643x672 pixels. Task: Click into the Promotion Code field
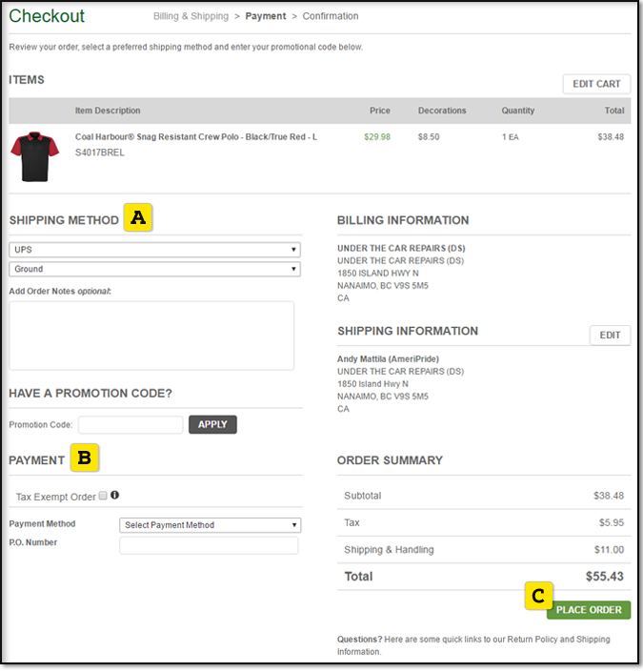tap(131, 424)
